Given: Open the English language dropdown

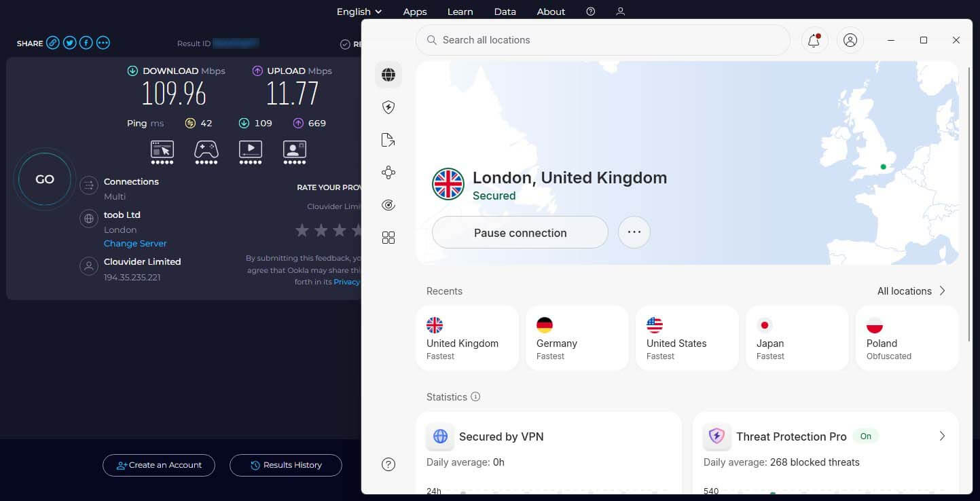Looking at the screenshot, I should pyautogui.click(x=359, y=12).
